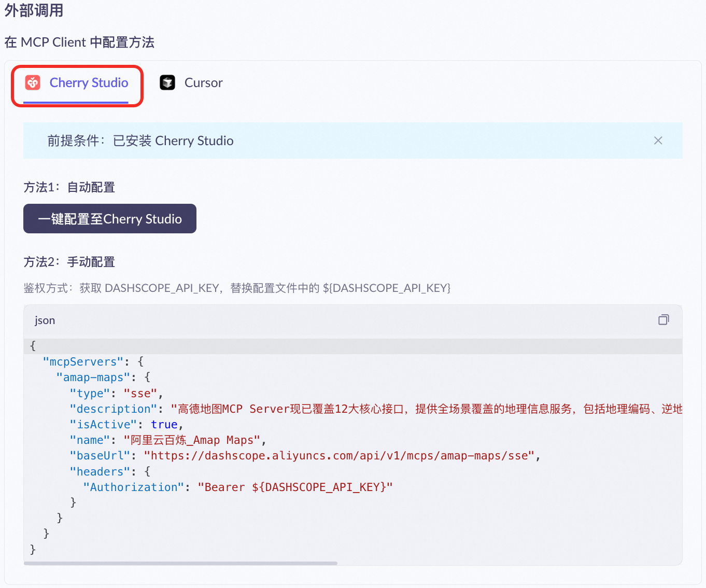Click the Cherry Studio logo icon
The width and height of the screenshot is (706, 588).
coord(33,82)
